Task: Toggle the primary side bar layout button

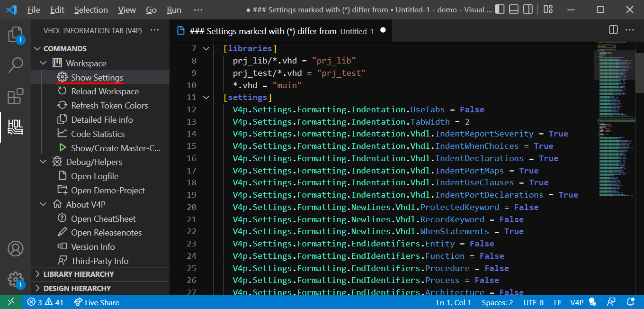Action: click(x=500, y=9)
